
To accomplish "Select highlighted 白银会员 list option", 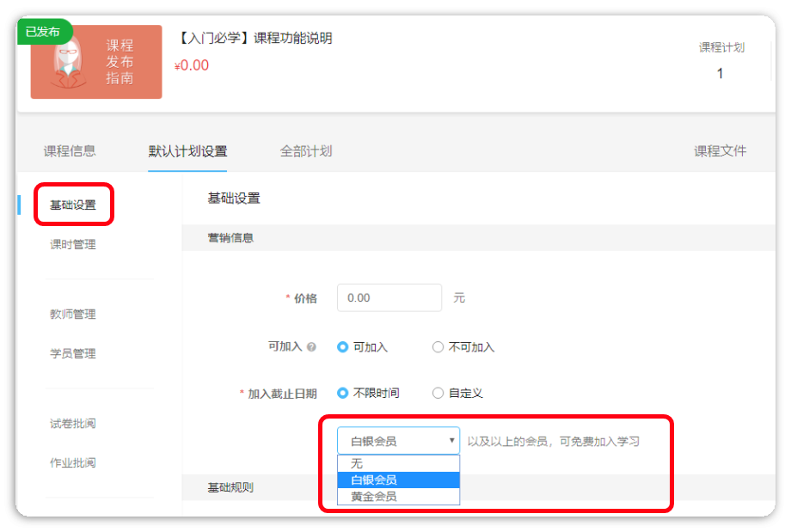I will click(398, 480).
